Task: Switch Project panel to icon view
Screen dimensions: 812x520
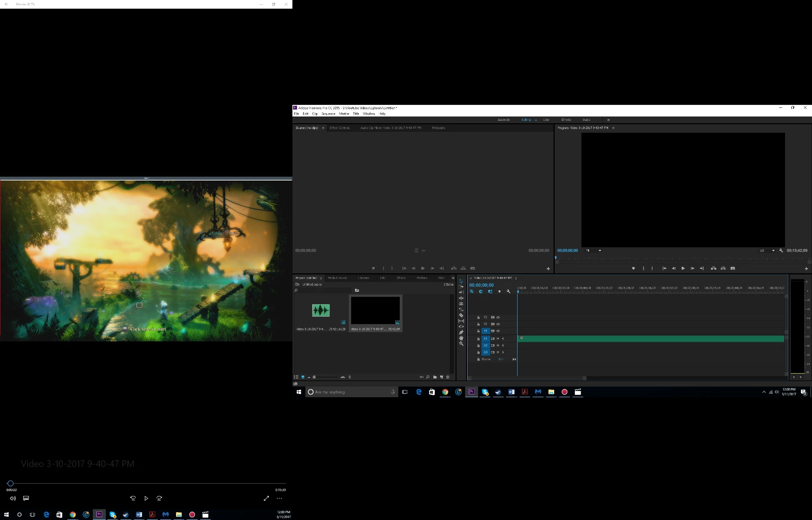Action: click(303, 377)
